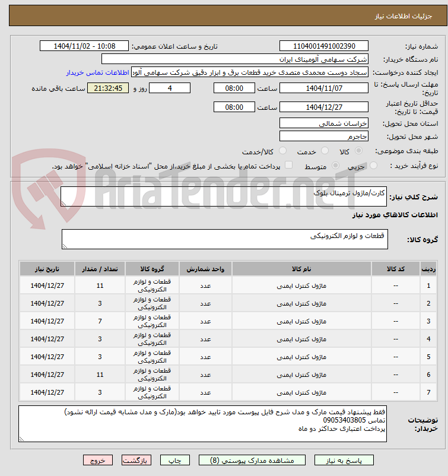
Task: Click the شرح کلی نیاز text area
Action: (x=224, y=196)
